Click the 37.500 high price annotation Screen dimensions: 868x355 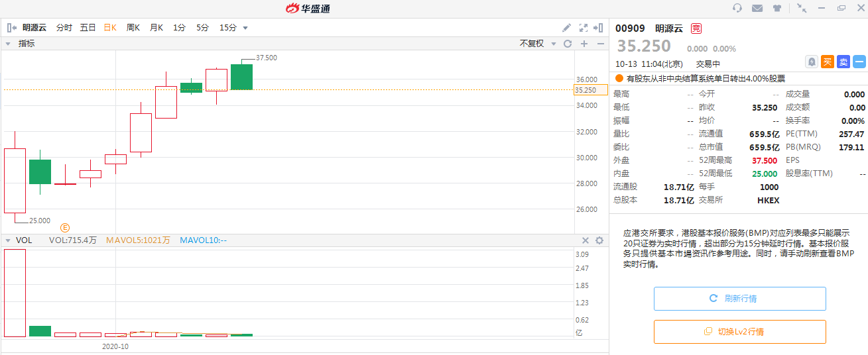[x=266, y=58]
